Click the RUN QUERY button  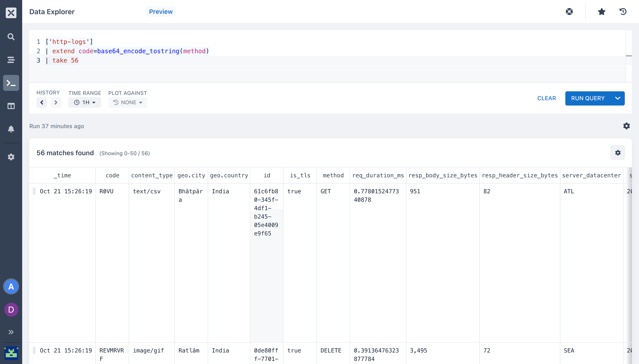(588, 98)
